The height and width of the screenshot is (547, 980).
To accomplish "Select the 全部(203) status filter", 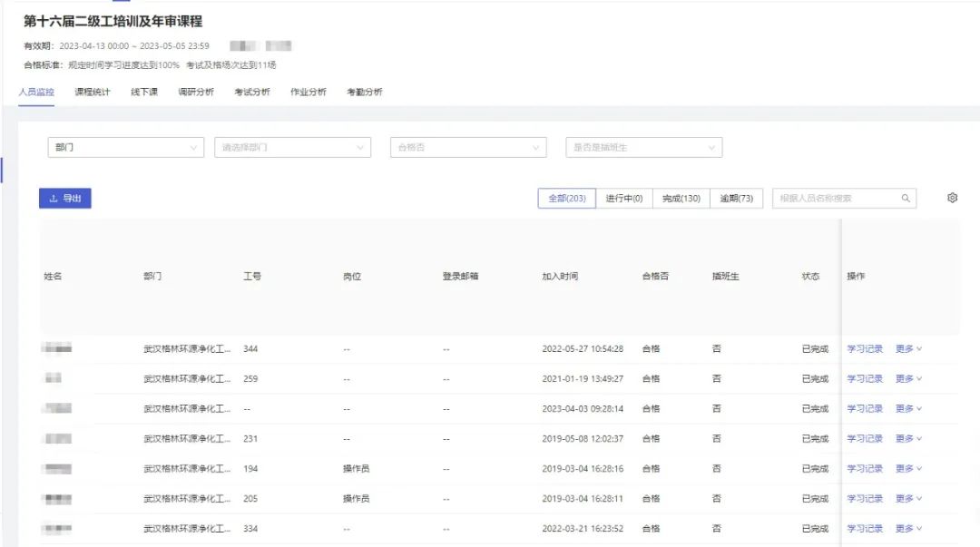I will (567, 198).
